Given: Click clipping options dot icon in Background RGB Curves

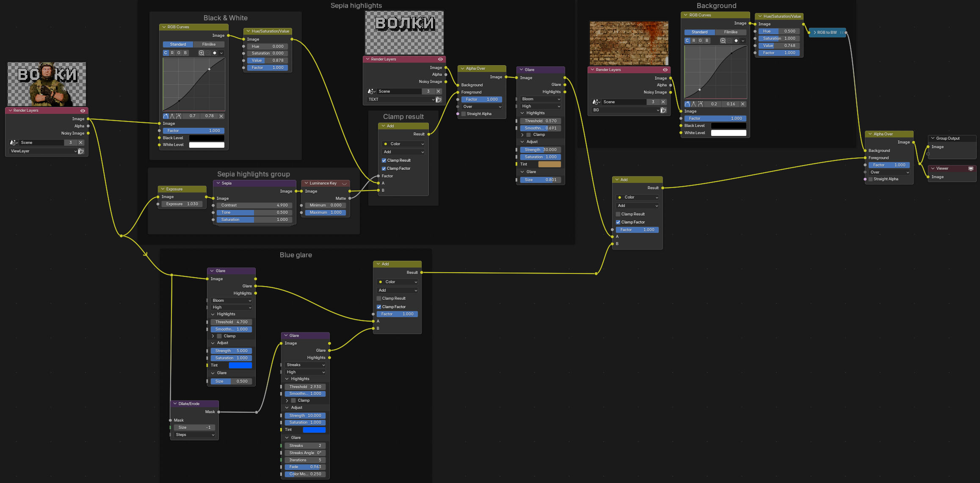Looking at the screenshot, I should pyautogui.click(x=736, y=41).
